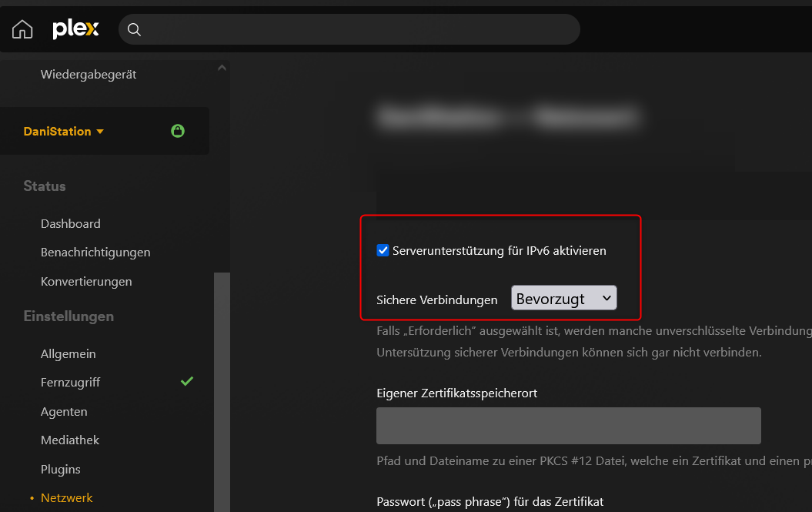Viewport: 812px width, 512px height.
Task: Open the Sichere Verbindungen dropdown
Action: [563, 299]
